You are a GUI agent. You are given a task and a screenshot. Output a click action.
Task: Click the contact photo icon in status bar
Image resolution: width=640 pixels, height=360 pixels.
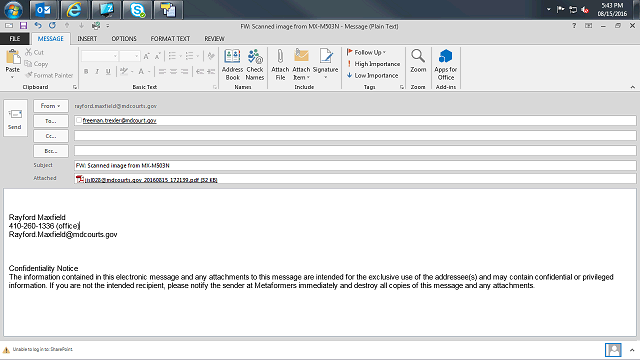[x=613, y=350]
